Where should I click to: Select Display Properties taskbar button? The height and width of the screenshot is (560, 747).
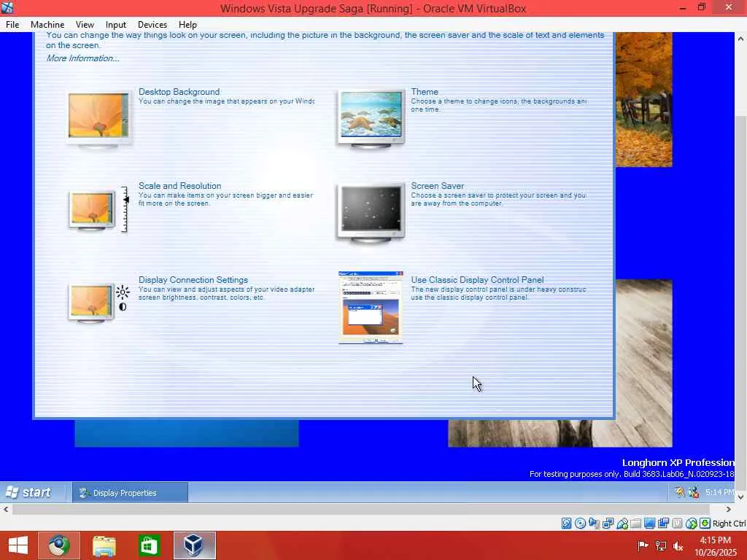tap(130, 492)
